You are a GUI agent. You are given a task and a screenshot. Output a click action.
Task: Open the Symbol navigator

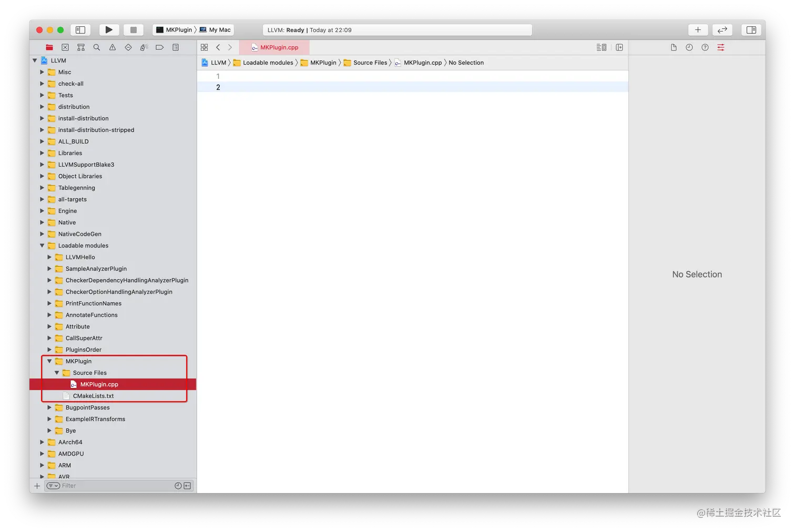pos(81,47)
